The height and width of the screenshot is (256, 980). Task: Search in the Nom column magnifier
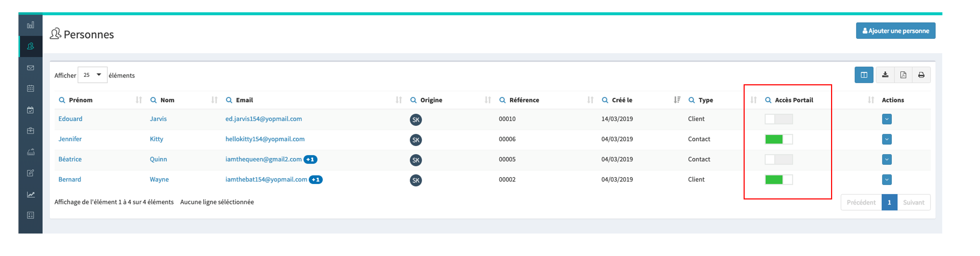[x=153, y=100]
